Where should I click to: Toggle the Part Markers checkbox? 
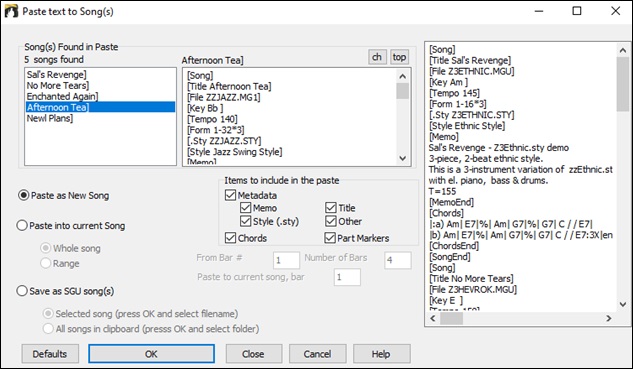330,238
